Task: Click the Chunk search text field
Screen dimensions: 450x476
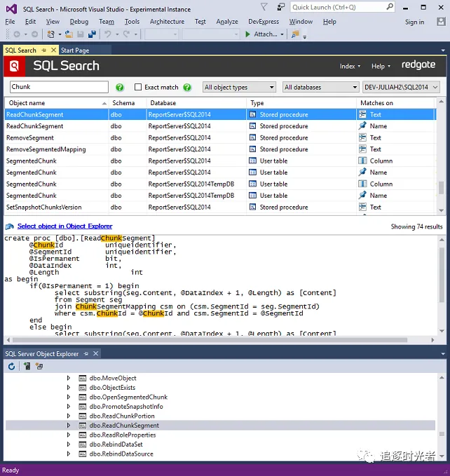Action: point(59,88)
